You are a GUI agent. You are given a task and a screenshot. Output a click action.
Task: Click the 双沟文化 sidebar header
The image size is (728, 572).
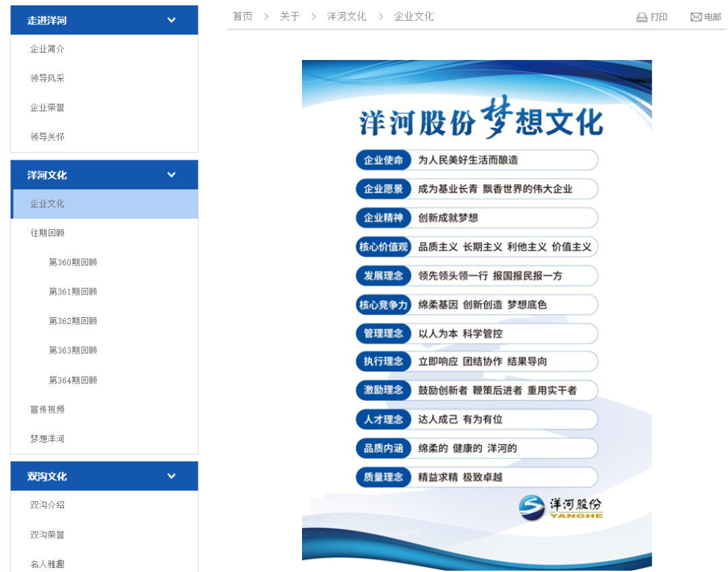[104, 476]
